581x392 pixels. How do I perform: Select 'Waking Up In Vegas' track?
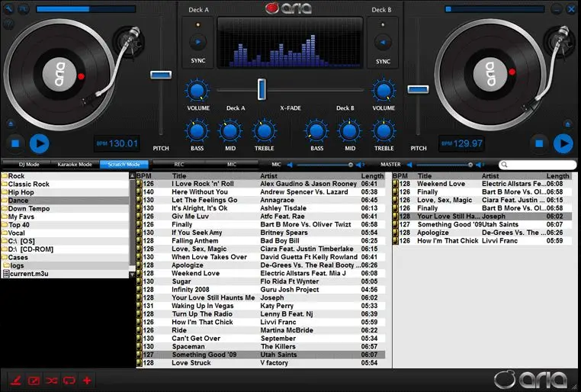261,306
